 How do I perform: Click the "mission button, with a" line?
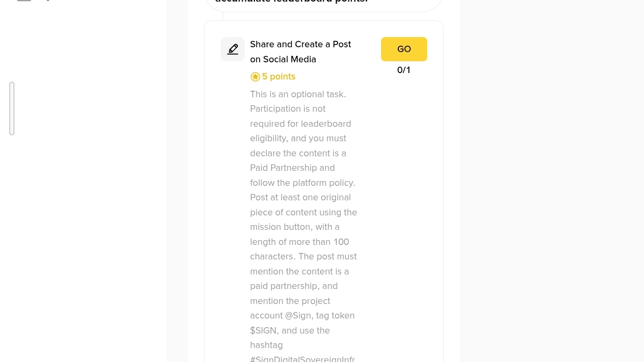pyautogui.click(x=295, y=227)
